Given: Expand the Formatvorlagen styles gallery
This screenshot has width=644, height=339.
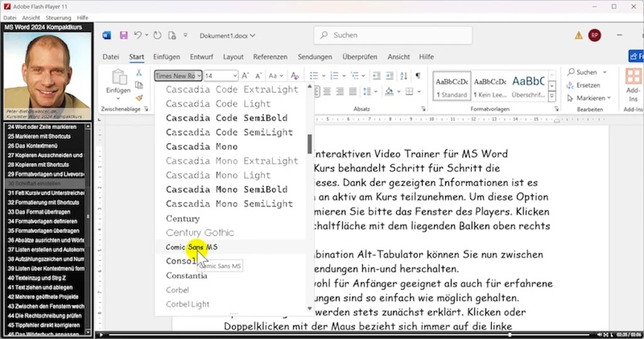Looking at the screenshot, I should (x=552, y=96).
